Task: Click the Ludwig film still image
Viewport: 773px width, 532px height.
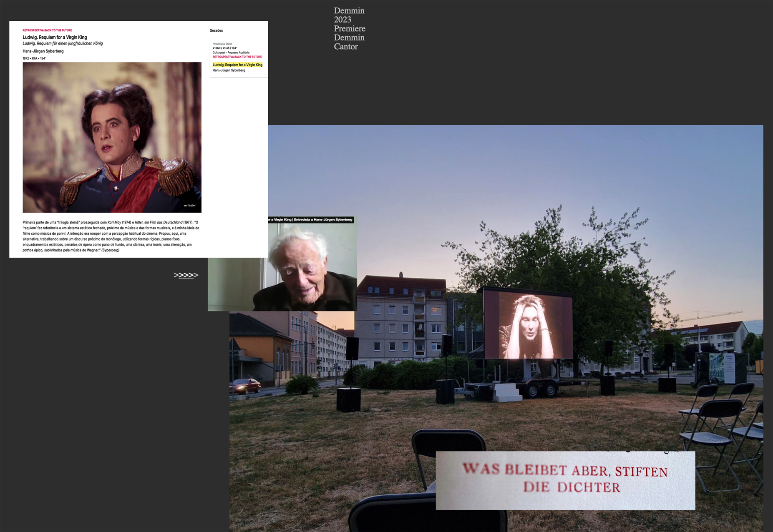Action: coord(112,138)
